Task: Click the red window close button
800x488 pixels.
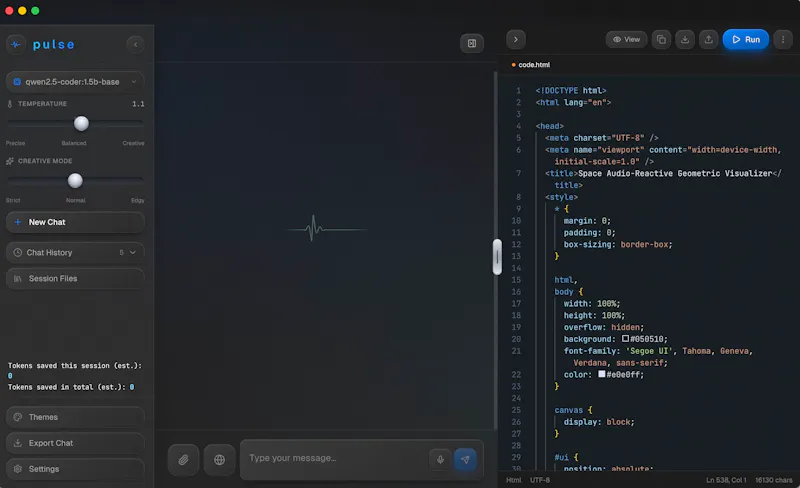Action: [9, 11]
